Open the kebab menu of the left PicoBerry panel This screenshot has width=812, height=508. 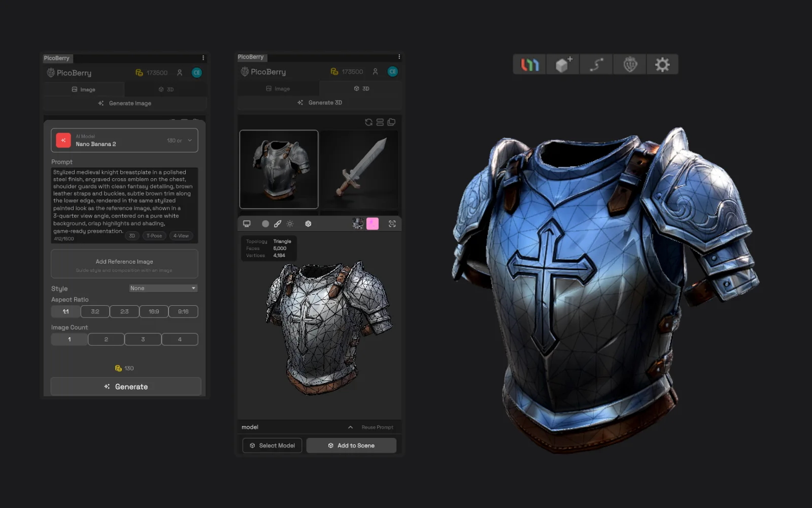point(203,58)
